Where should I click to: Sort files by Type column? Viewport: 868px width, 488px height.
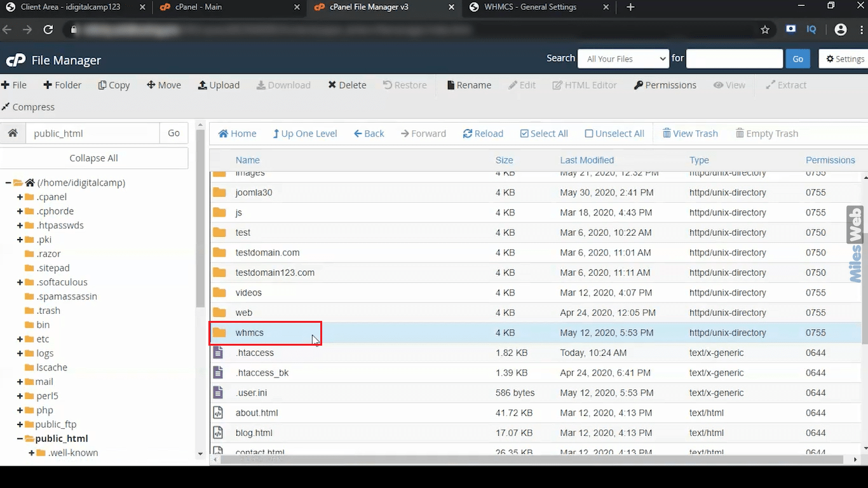(699, 160)
